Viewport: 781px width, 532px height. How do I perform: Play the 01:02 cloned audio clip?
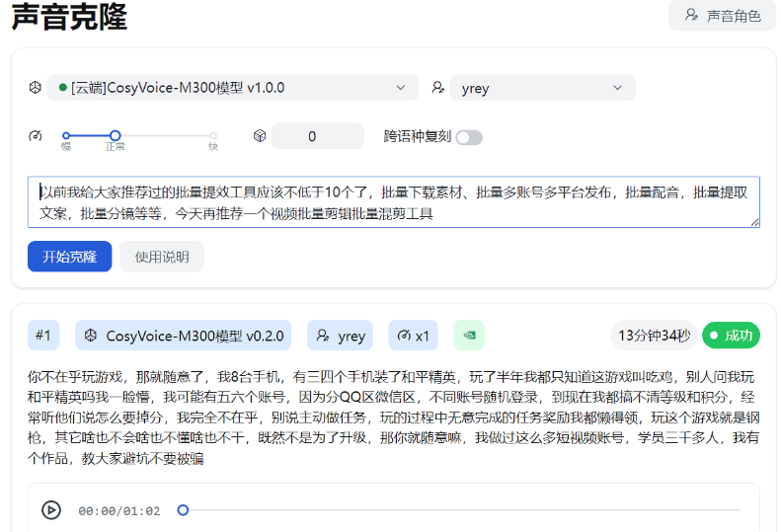[x=51, y=510]
